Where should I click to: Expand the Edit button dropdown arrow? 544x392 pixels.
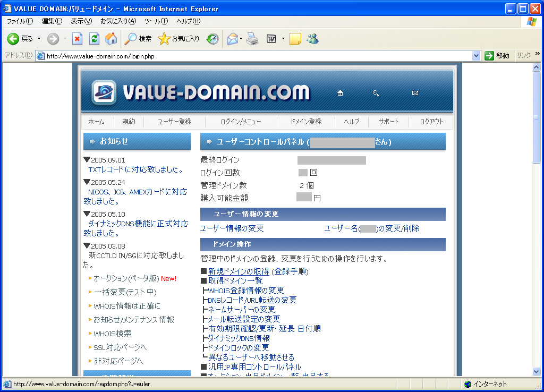pos(283,39)
